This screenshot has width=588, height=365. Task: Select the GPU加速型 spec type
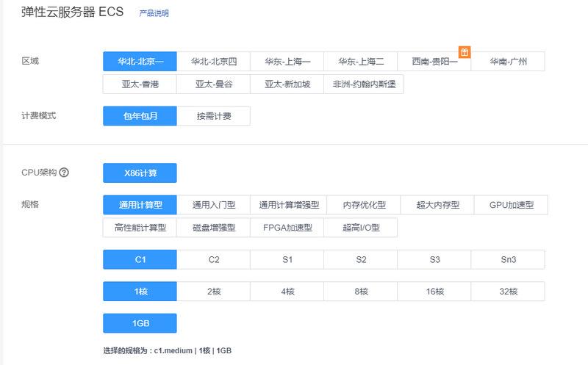tap(511, 205)
